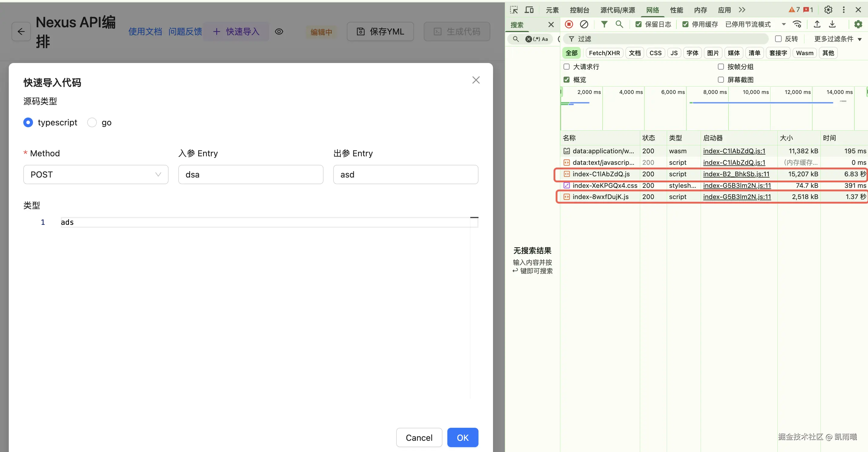Enable the 屏幕截图 checkbox
This screenshot has height=452, width=868.
[721, 80]
